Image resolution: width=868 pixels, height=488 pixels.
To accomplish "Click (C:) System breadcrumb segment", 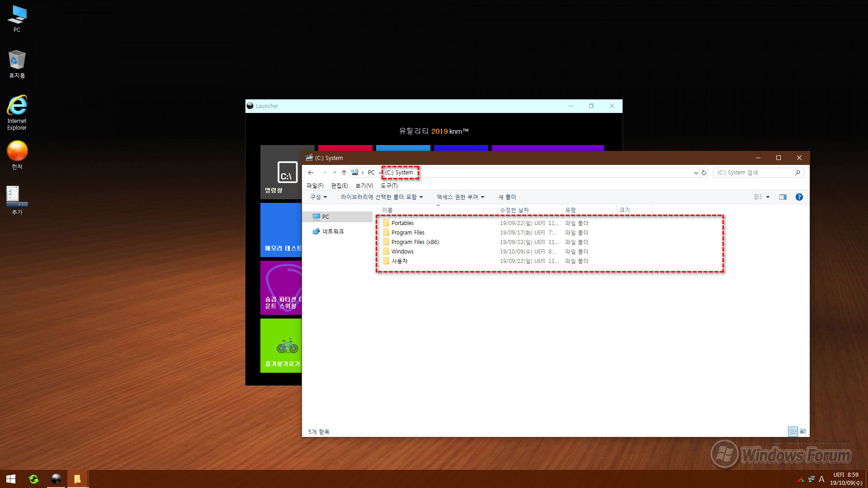I will tap(399, 173).
